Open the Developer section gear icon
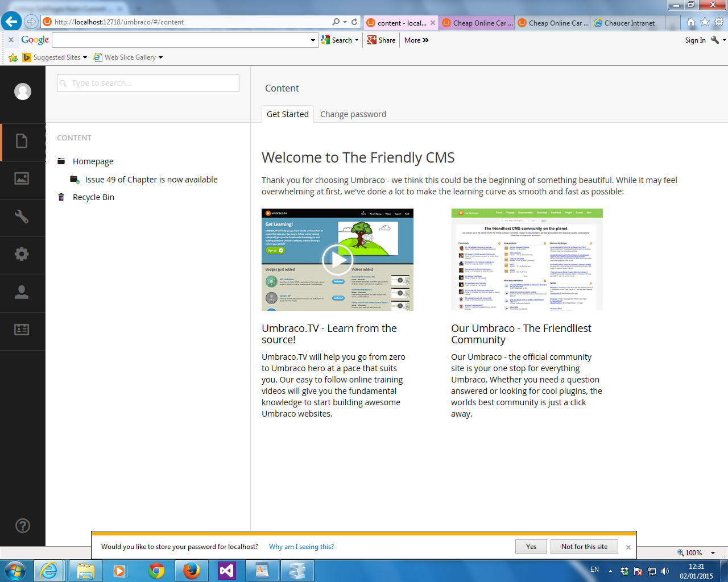The image size is (728, 582). pyautogui.click(x=22, y=254)
